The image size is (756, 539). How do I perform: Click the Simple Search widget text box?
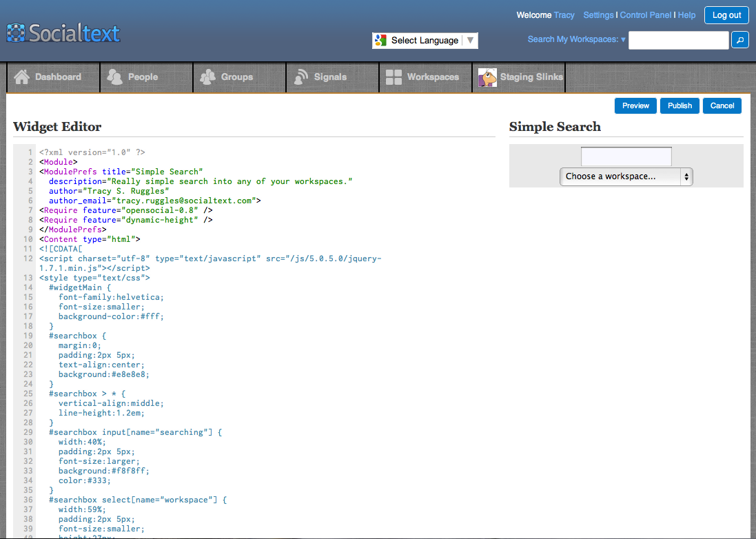point(626,156)
